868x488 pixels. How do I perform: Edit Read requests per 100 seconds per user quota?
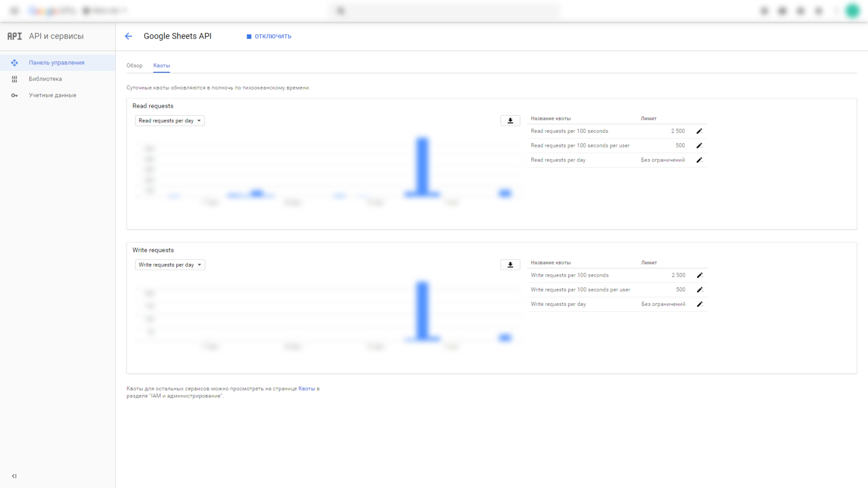(x=699, y=146)
